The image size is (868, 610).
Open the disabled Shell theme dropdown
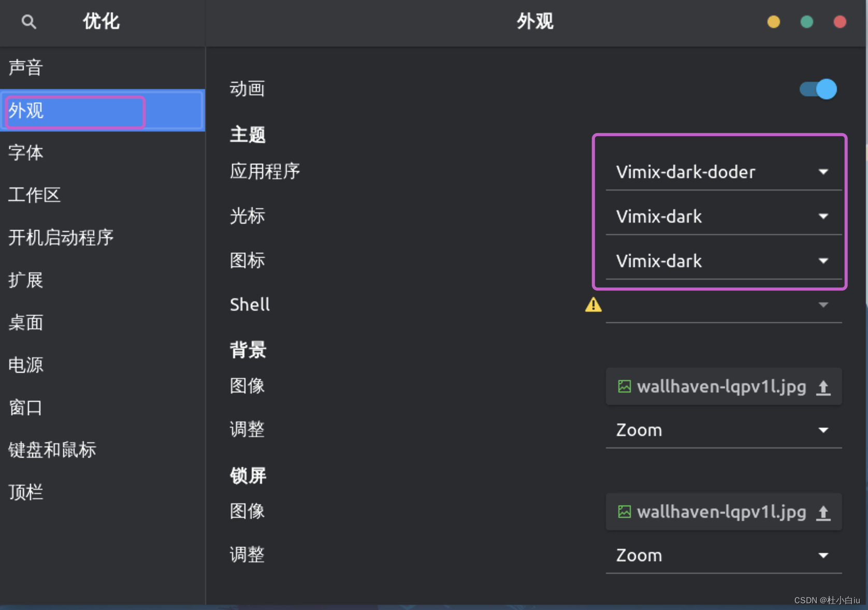point(724,305)
